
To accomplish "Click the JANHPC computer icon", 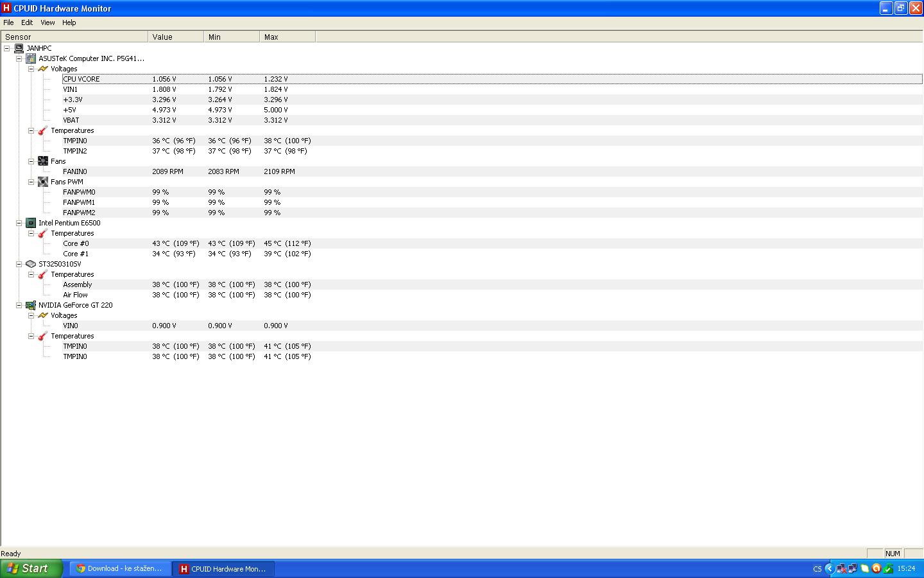I will (x=19, y=48).
